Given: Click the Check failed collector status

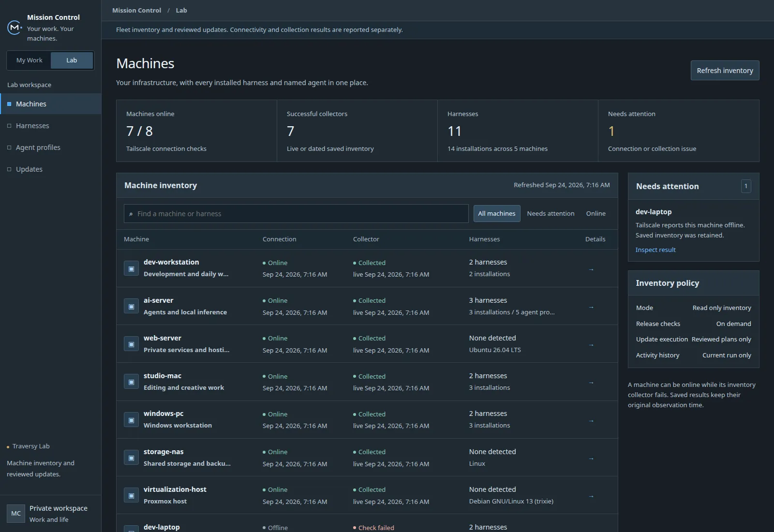Looking at the screenshot, I should click(x=373, y=528).
